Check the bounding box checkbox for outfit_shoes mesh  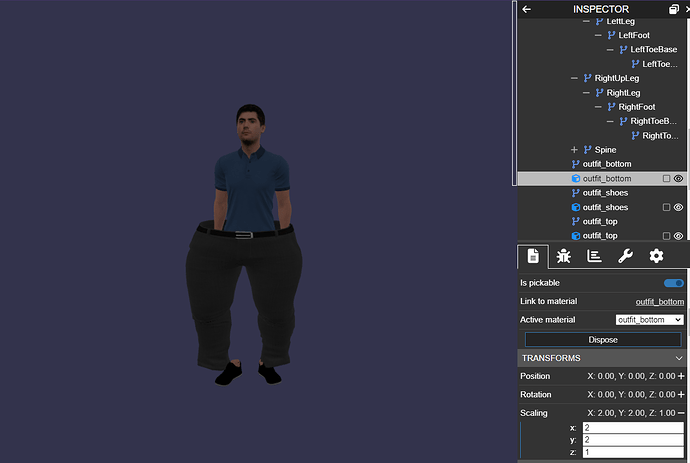(x=666, y=207)
